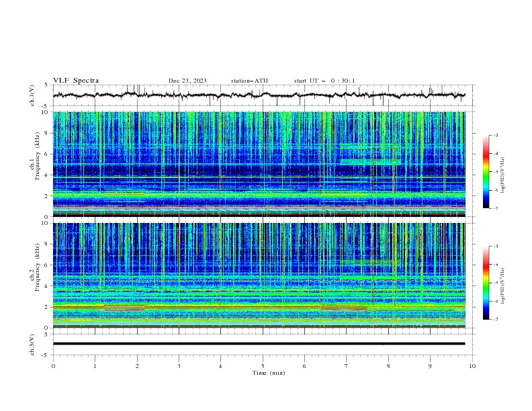
Task: Click time axis tick label "10"
Action: [472, 366]
